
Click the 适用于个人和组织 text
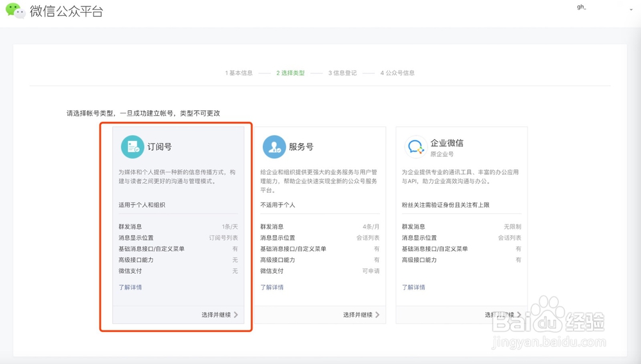point(142,204)
